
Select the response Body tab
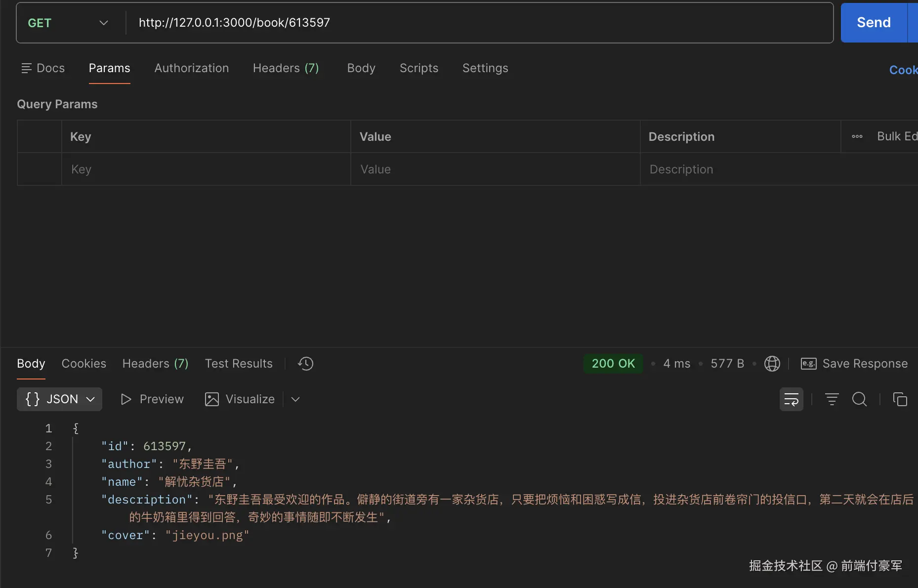coord(31,364)
